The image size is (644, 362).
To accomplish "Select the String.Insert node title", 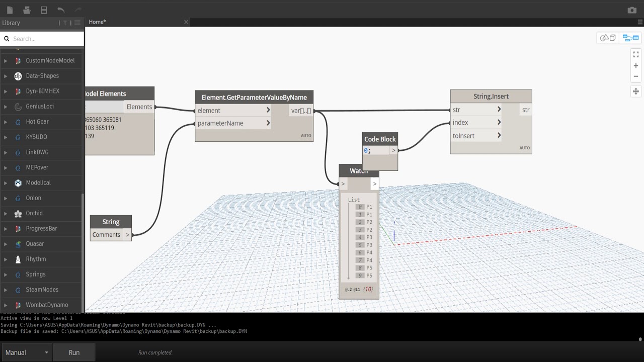I will 491,96.
